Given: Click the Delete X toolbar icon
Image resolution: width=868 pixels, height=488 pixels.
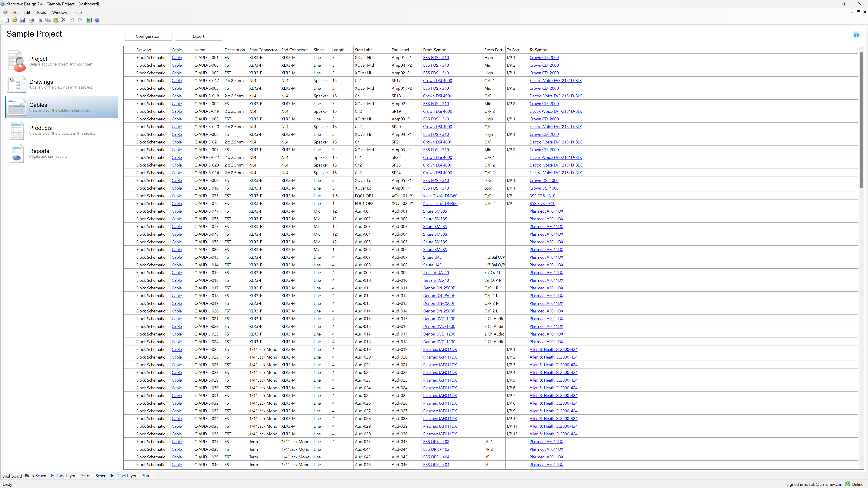Looking at the screenshot, I should pos(63,20).
